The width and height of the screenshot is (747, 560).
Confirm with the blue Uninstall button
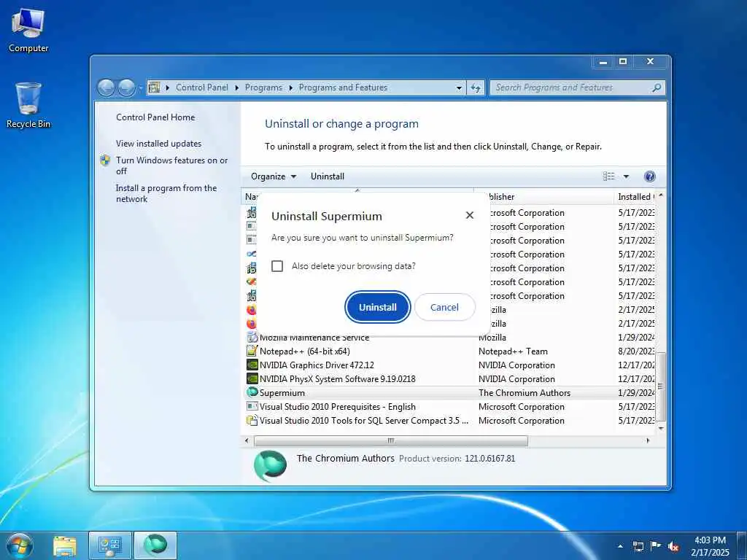tap(377, 307)
